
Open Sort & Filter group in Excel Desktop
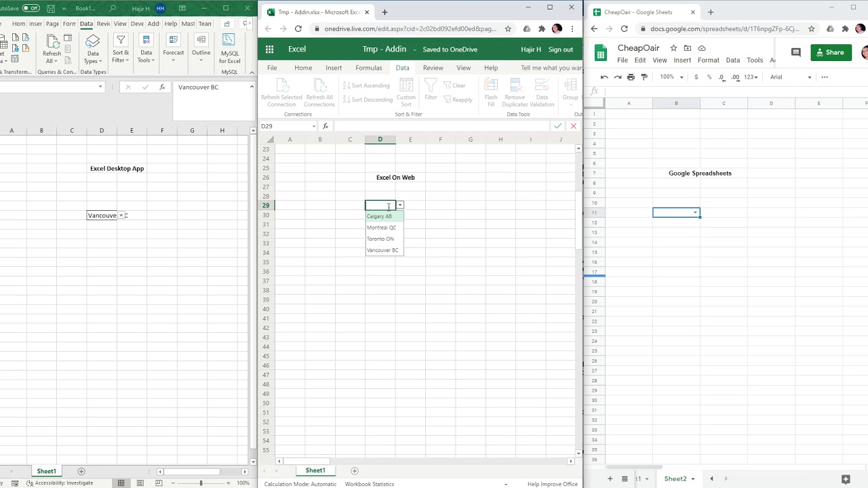(x=121, y=49)
